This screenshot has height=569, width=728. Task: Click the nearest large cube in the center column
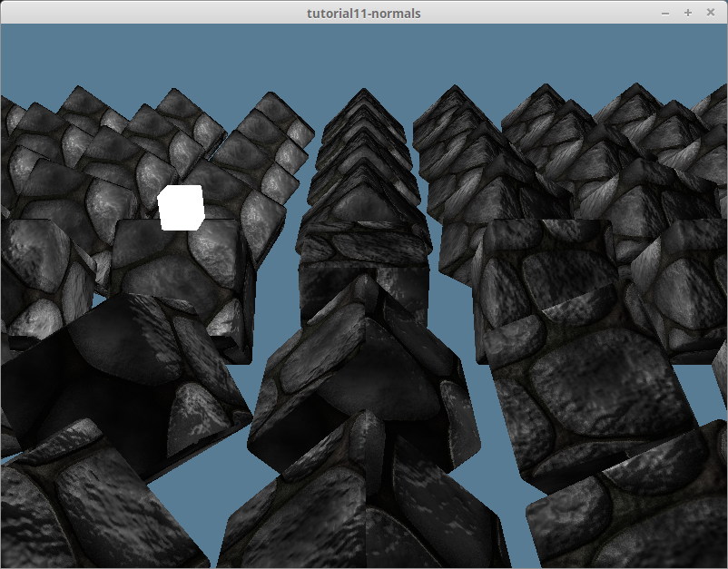click(x=363, y=381)
